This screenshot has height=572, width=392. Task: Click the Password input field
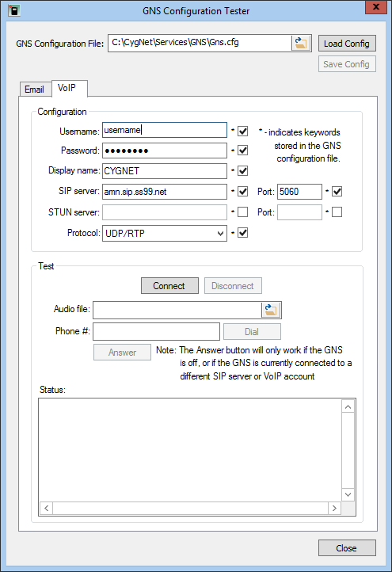tap(165, 151)
